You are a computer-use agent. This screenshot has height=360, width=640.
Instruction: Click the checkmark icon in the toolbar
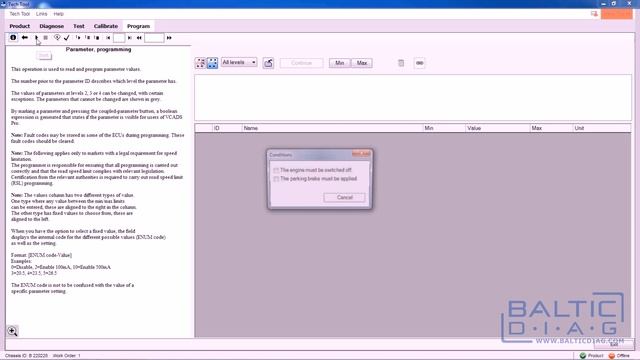[x=67, y=38]
